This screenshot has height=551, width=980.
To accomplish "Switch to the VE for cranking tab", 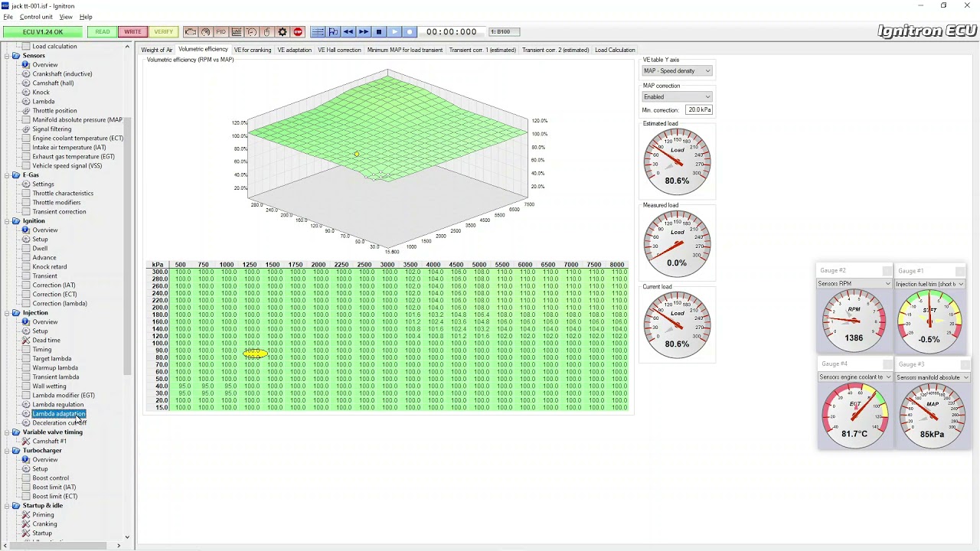I will point(253,50).
